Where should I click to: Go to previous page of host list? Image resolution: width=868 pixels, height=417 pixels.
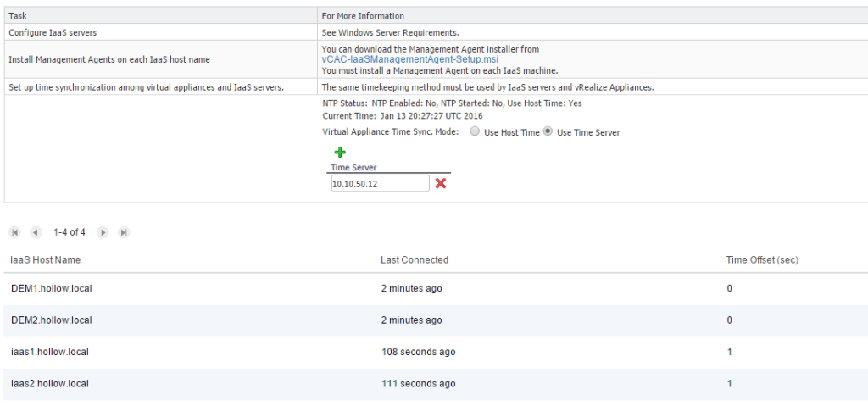pos(36,232)
